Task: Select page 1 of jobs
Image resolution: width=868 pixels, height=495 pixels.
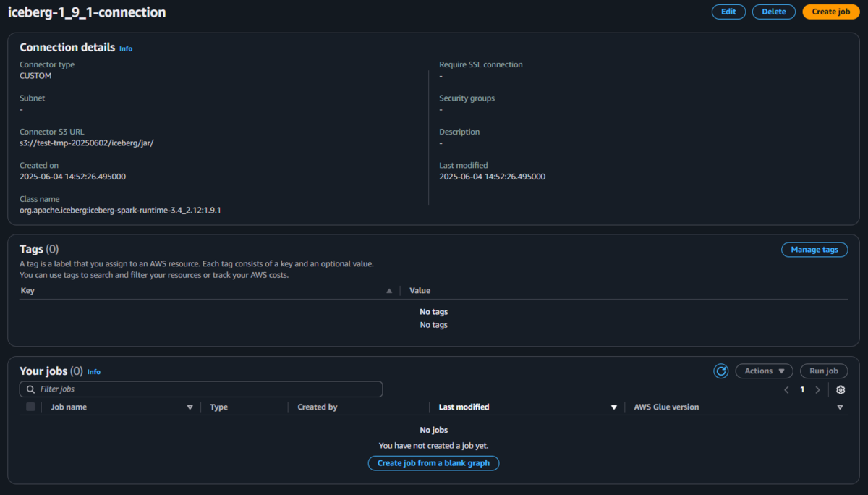Action: tap(802, 390)
